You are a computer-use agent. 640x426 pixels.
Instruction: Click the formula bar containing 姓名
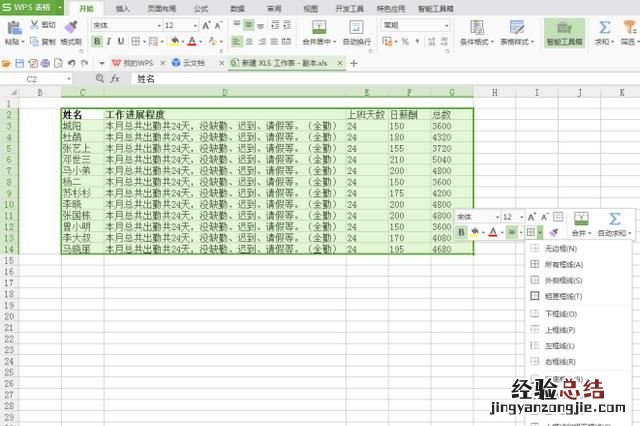tap(384, 79)
